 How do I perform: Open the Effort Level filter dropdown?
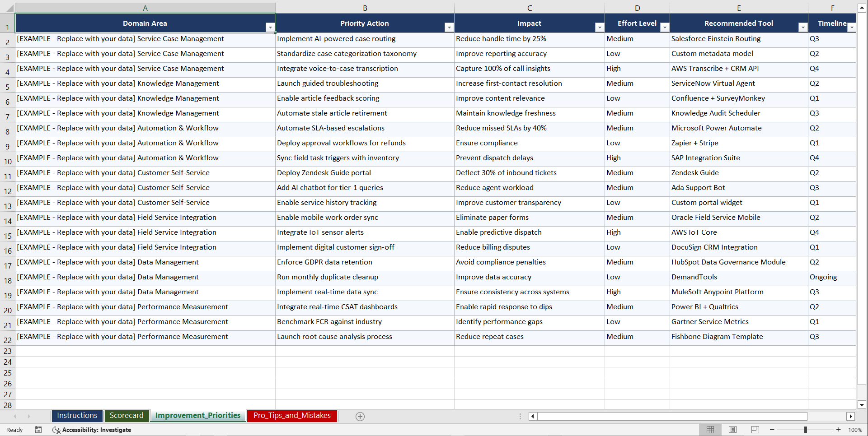(x=664, y=27)
